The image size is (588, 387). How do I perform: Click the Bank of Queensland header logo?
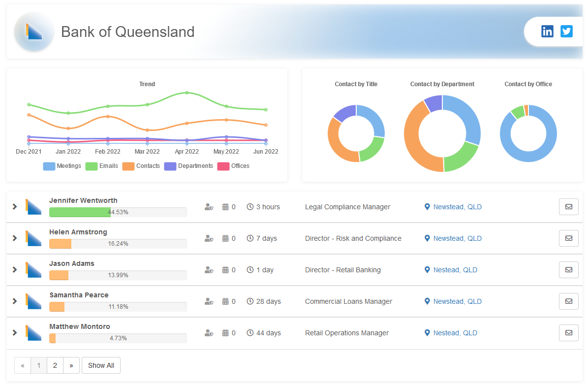[x=34, y=32]
